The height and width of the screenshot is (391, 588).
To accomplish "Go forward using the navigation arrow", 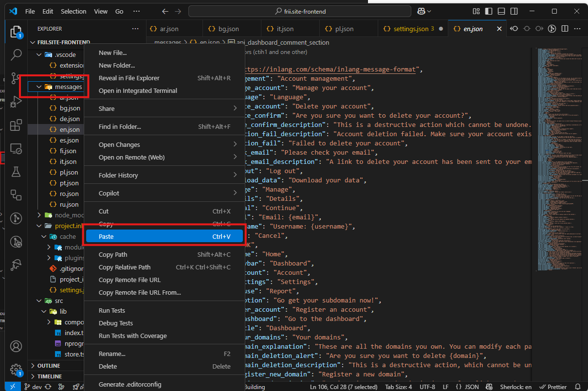I will (x=178, y=11).
